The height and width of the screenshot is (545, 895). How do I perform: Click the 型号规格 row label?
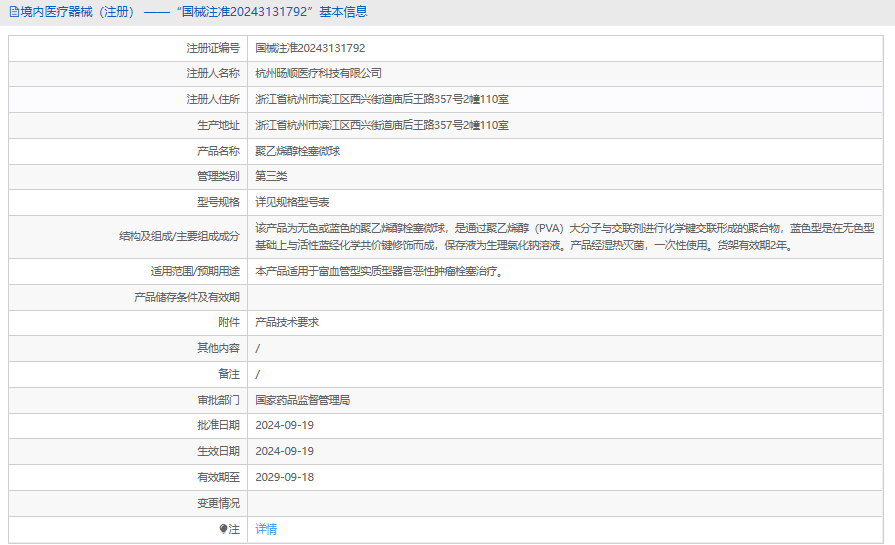click(219, 202)
